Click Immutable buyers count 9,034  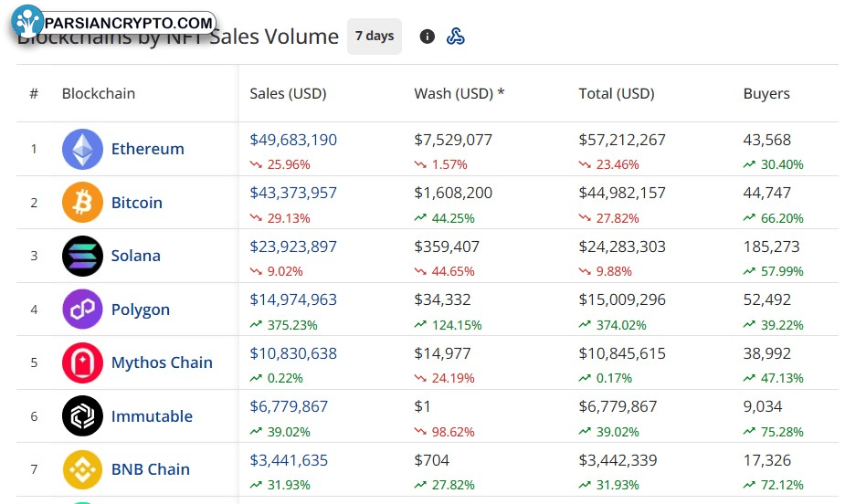click(x=763, y=406)
